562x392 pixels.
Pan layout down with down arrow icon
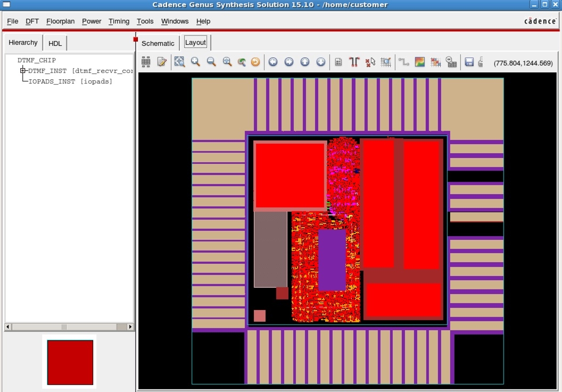pos(321,62)
